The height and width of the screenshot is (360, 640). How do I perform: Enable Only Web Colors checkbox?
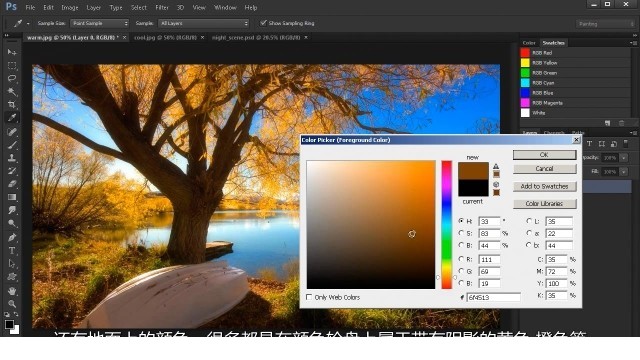click(309, 297)
